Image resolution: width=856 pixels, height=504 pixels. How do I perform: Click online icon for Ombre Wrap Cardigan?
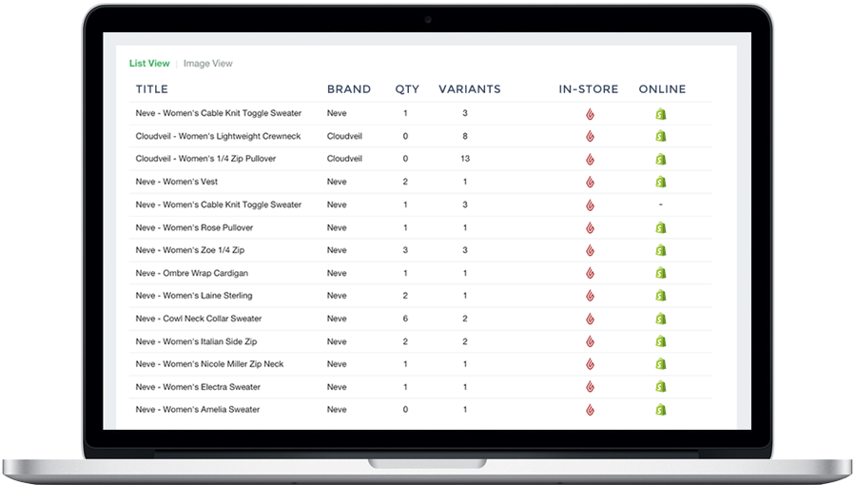coord(661,273)
